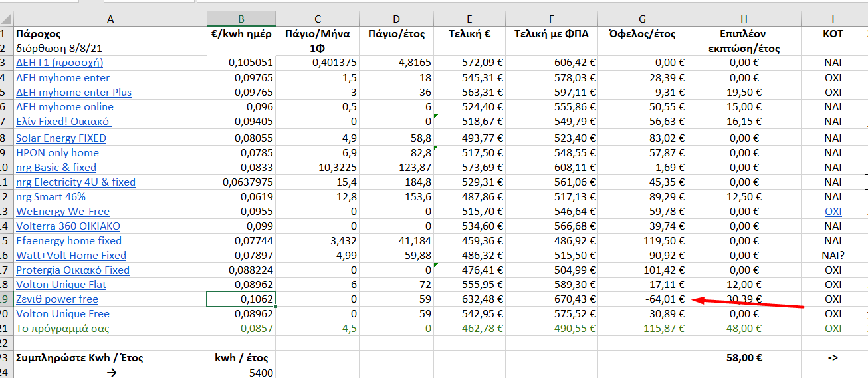Open the Solar Energy FIXED link
Screen dimensions: 868x378
tap(61, 138)
